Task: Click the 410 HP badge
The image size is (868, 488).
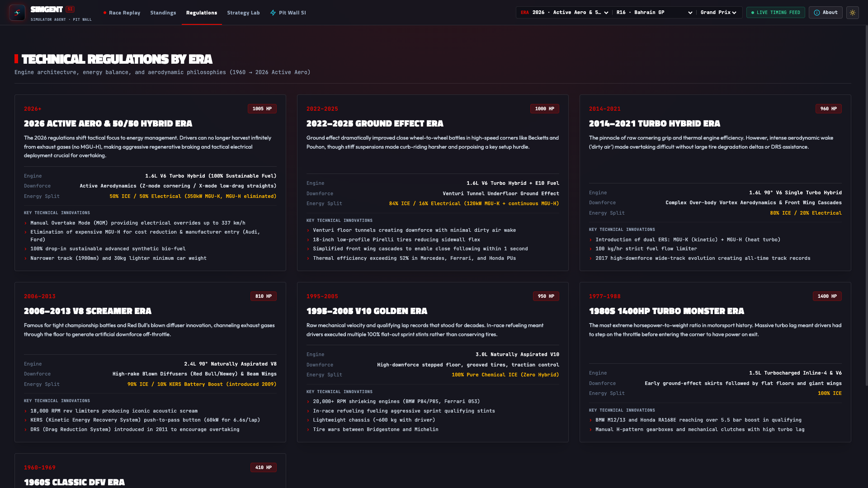Action: point(264,468)
